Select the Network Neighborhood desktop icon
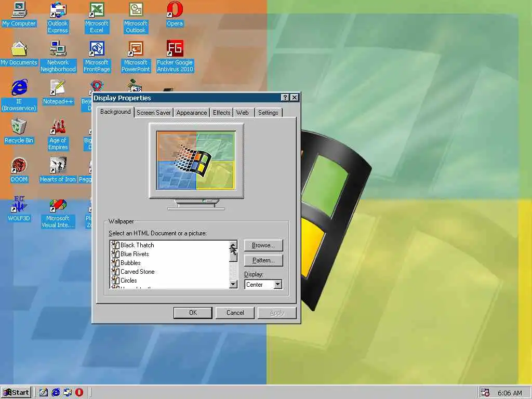Image resolution: width=532 pixels, height=399 pixels. click(58, 56)
